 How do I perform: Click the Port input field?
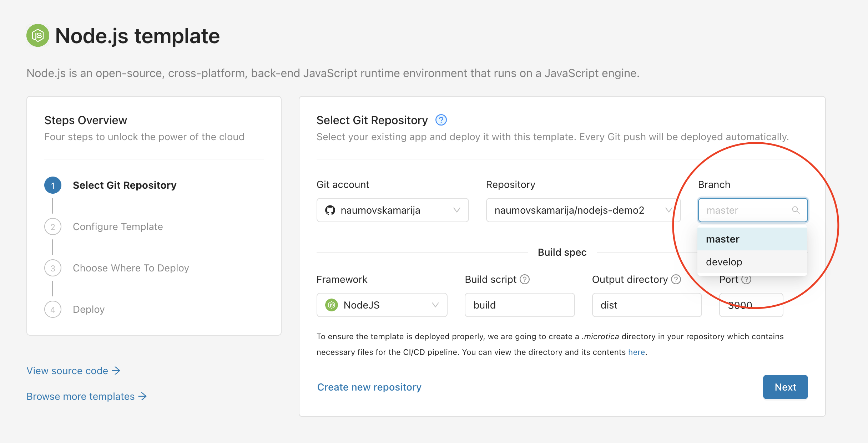751,305
